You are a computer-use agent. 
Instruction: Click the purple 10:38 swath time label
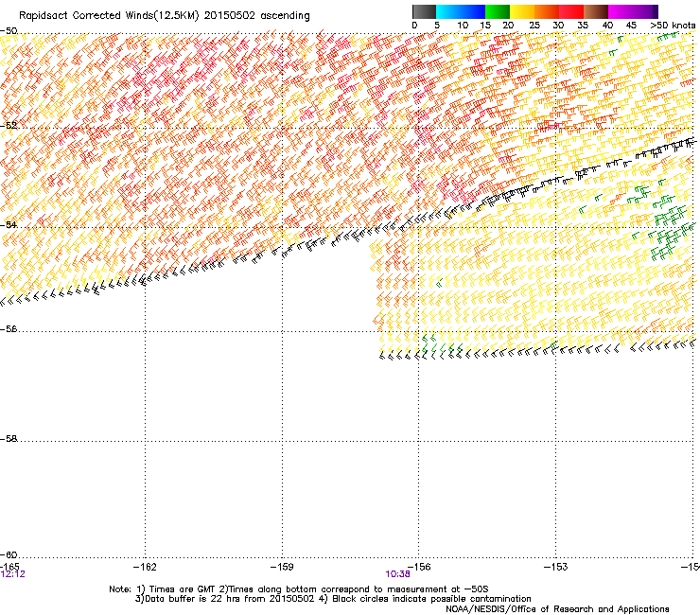pos(397,574)
